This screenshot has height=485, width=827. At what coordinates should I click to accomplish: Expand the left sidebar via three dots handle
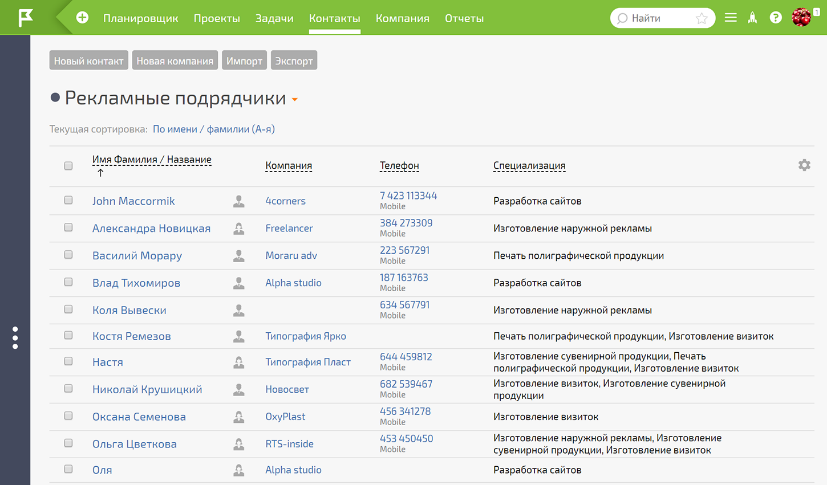coord(15,338)
